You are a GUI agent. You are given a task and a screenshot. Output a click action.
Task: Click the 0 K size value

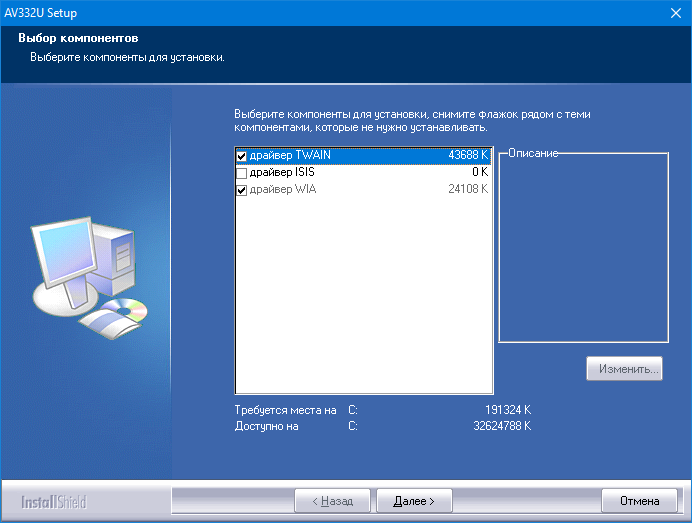480,172
